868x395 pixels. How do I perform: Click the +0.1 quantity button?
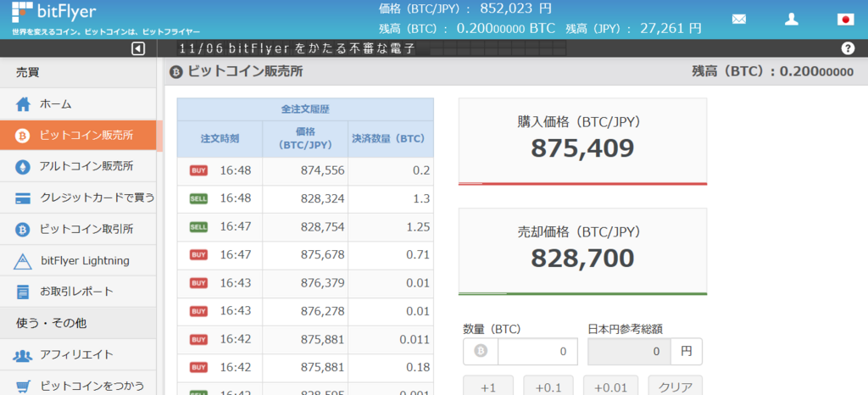tap(548, 387)
